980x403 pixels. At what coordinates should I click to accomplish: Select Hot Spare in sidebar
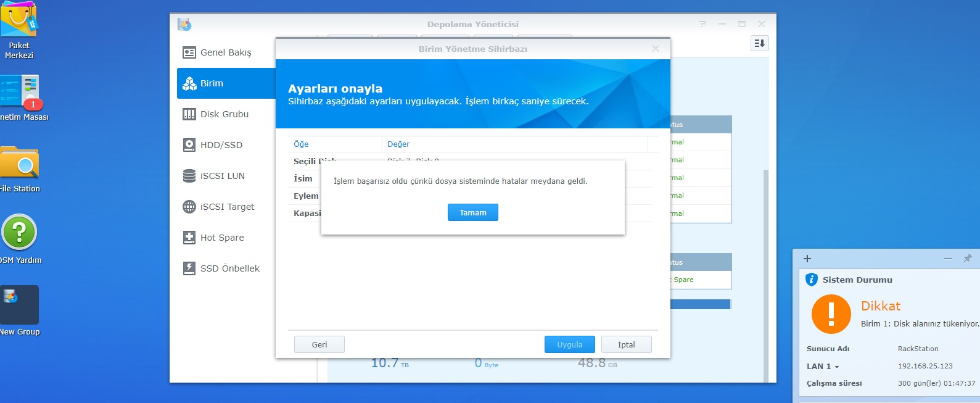(x=221, y=238)
